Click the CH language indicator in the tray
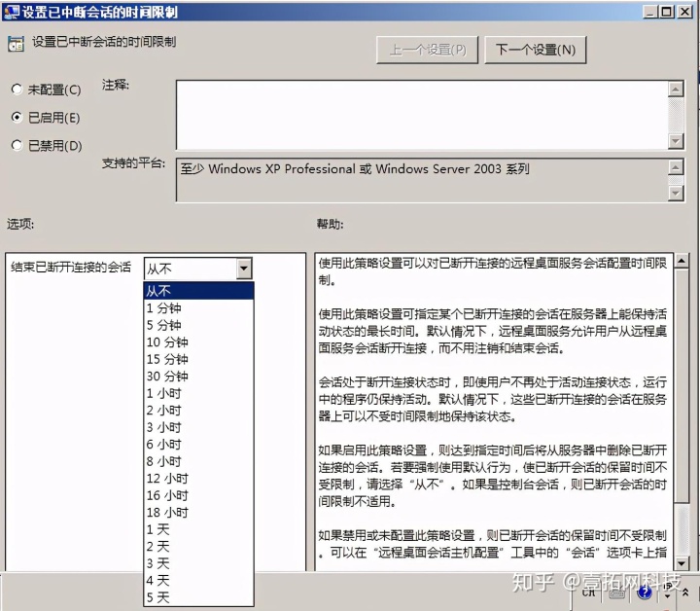The height and width of the screenshot is (611, 700). 589,593
